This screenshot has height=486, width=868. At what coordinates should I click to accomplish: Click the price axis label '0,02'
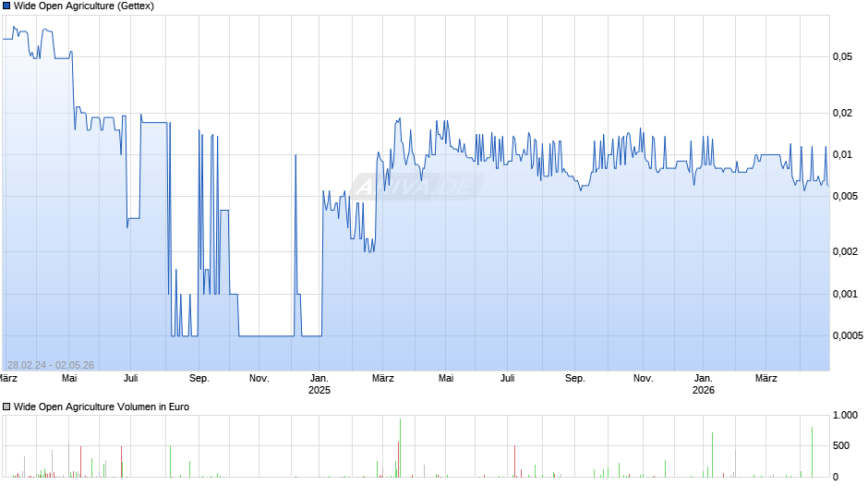pyautogui.click(x=842, y=113)
